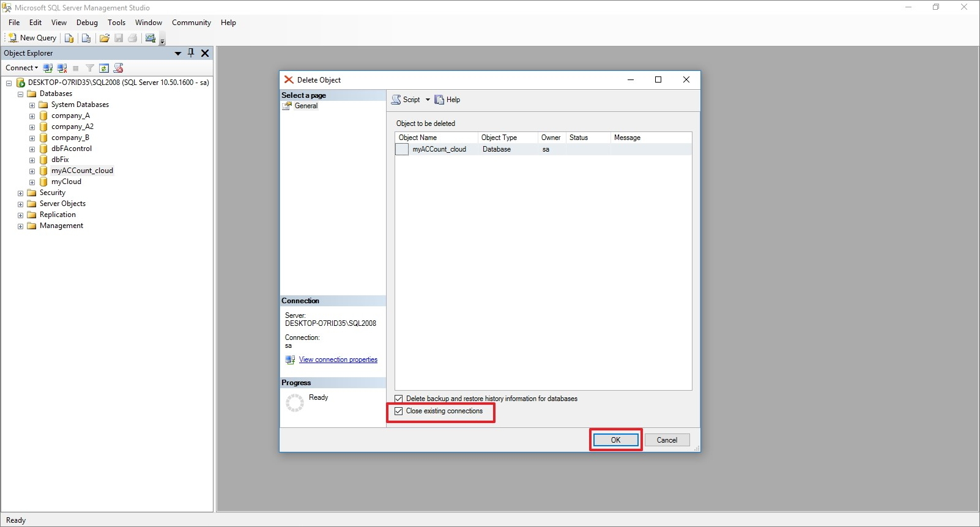Expand the Server Objects folder
The image size is (980, 527).
(20, 204)
